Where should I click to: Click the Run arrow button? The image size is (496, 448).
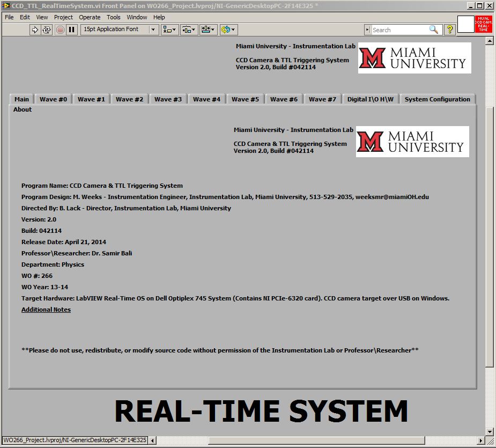point(35,30)
